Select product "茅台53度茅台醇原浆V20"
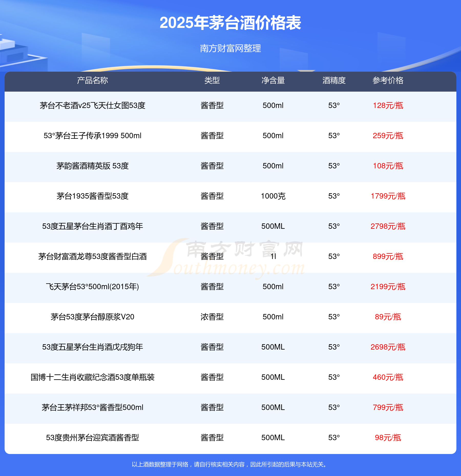The width and height of the screenshot is (461, 476). (x=92, y=317)
